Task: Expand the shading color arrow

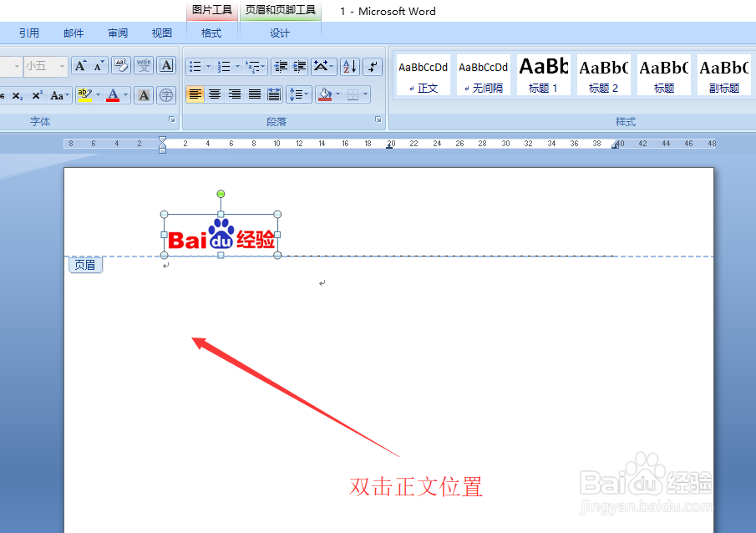Action: [337, 94]
